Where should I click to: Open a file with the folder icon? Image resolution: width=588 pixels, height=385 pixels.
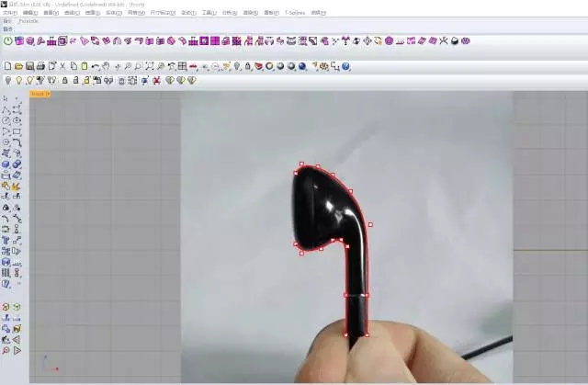[x=18, y=66]
